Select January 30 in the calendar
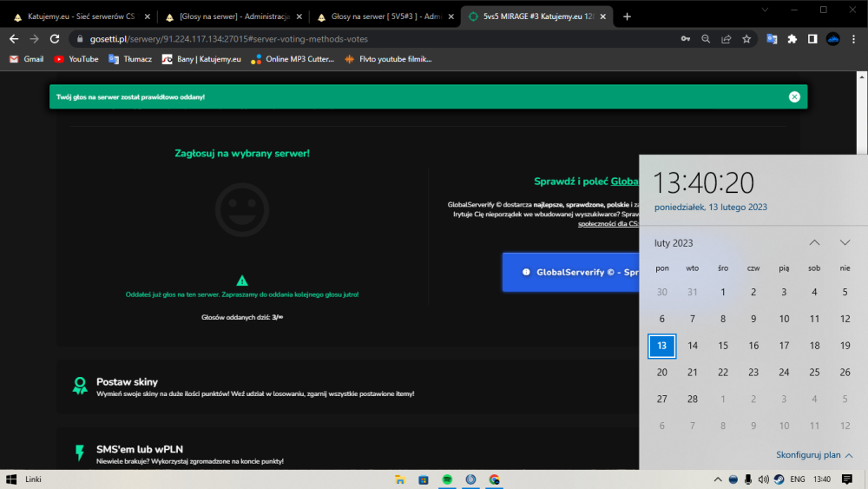Viewport: 868px width, 489px height. point(662,292)
